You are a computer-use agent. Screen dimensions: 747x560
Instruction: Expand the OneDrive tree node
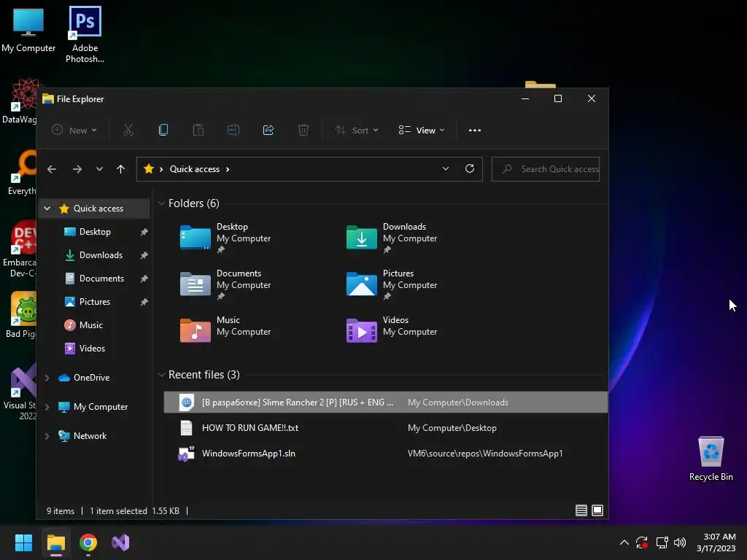(47, 378)
